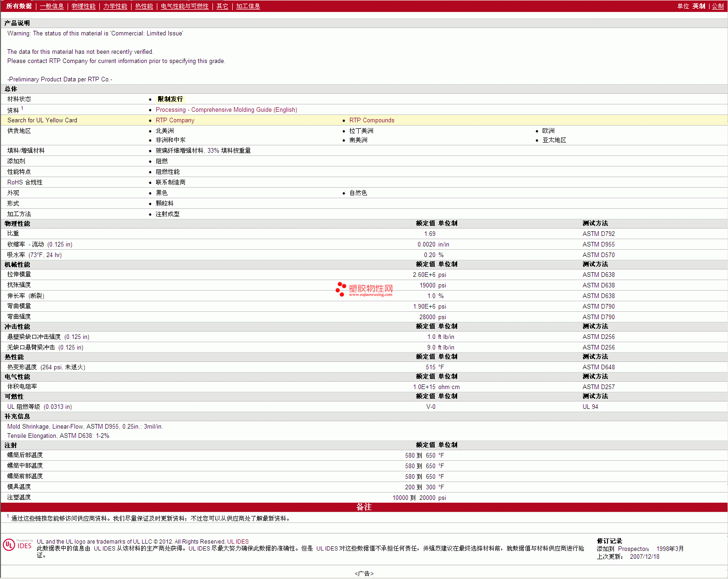This screenshot has height=579, width=728.
Task: Click the RTP Company link
Action: (x=175, y=120)
